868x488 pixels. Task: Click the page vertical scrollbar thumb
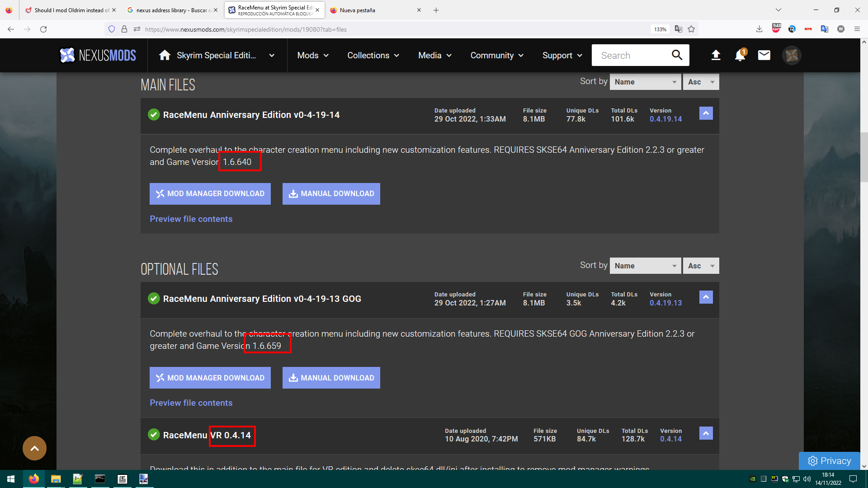[x=864, y=157]
